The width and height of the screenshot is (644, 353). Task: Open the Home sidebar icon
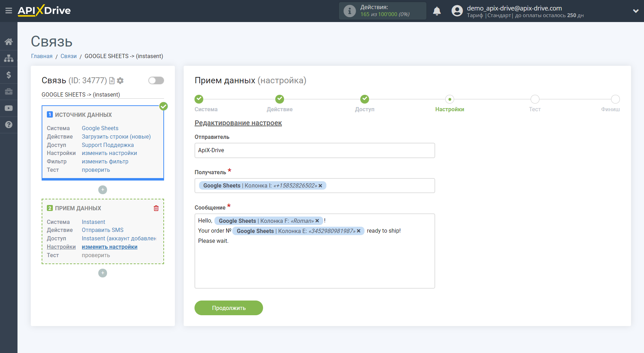(x=9, y=42)
